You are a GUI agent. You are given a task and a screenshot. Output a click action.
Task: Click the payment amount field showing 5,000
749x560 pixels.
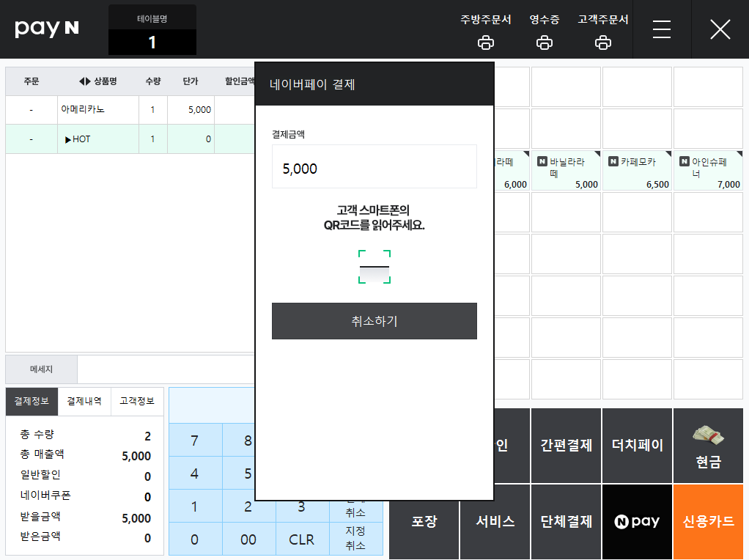pos(374,167)
